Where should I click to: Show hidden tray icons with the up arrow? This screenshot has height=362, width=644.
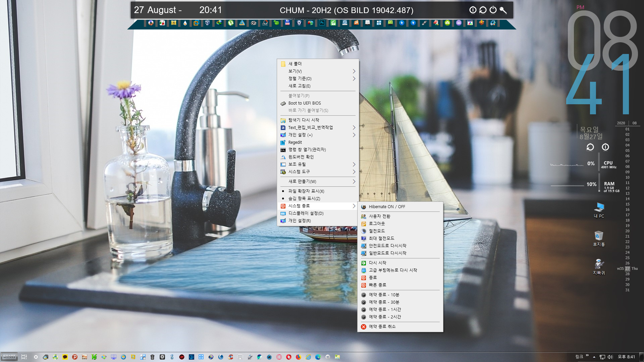pos(594,357)
